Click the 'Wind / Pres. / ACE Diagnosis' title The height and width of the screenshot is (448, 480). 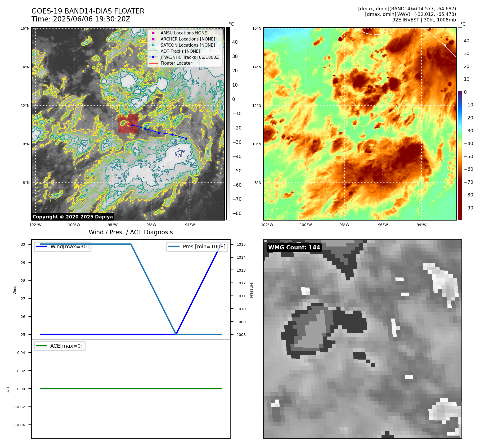[131, 232]
